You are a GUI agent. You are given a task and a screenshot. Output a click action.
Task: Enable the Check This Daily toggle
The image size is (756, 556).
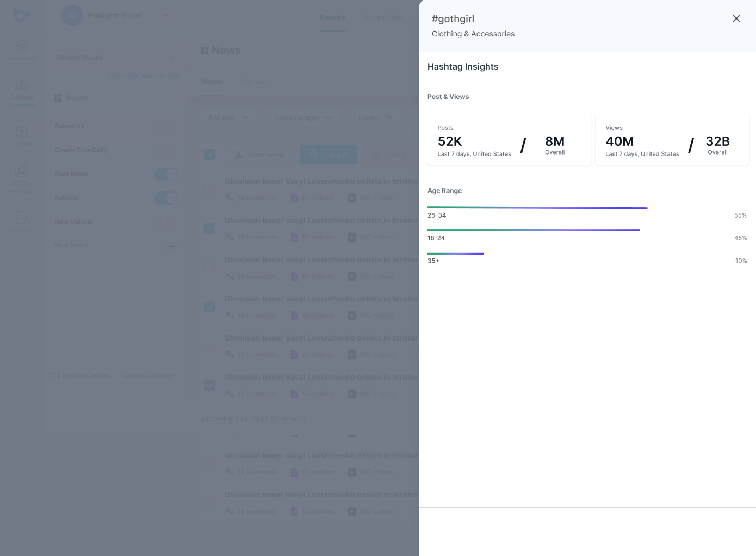pyautogui.click(x=166, y=150)
